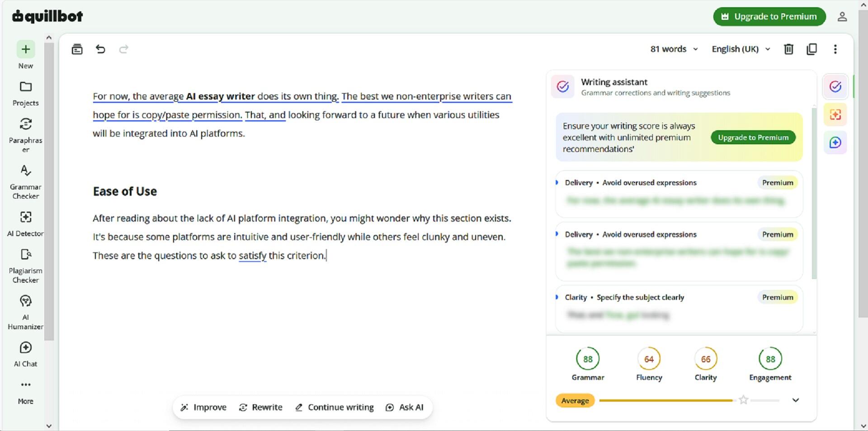Click Rewrite in floating toolbar
Viewport: 868px width, 431px height.
pos(261,407)
